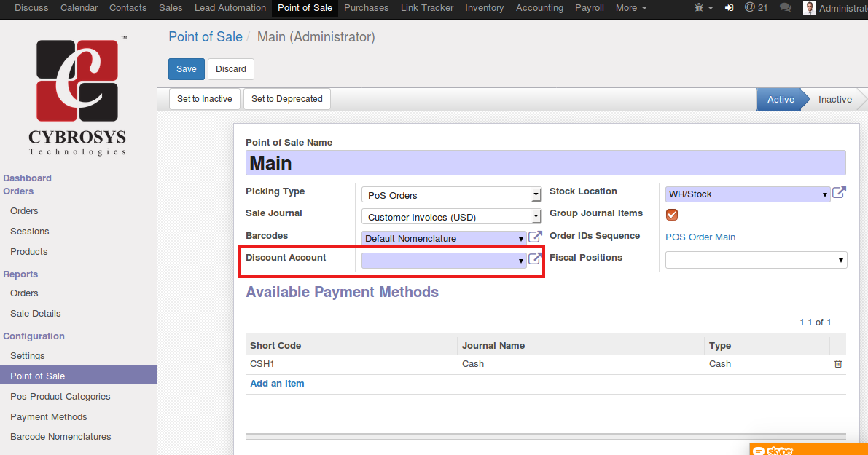Expand the Picking Type dropdown
The image size is (868, 455).
[536, 195]
